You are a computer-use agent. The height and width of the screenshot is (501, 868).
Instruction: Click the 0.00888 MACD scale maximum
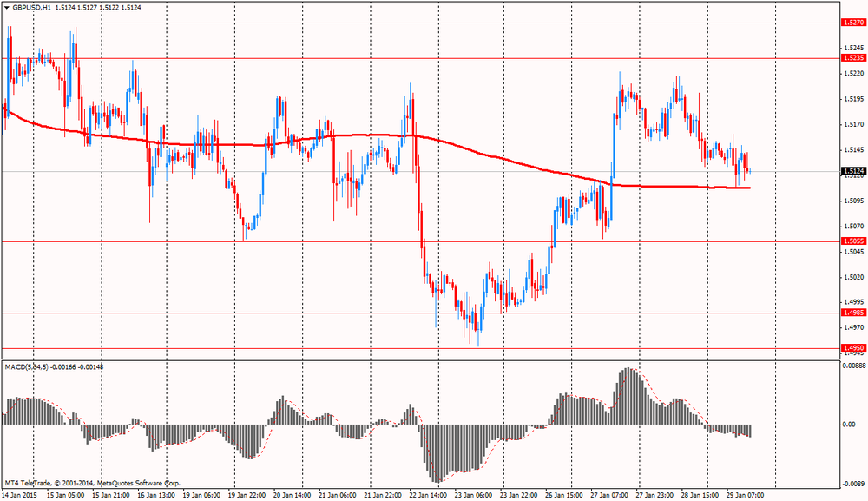pos(853,366)
